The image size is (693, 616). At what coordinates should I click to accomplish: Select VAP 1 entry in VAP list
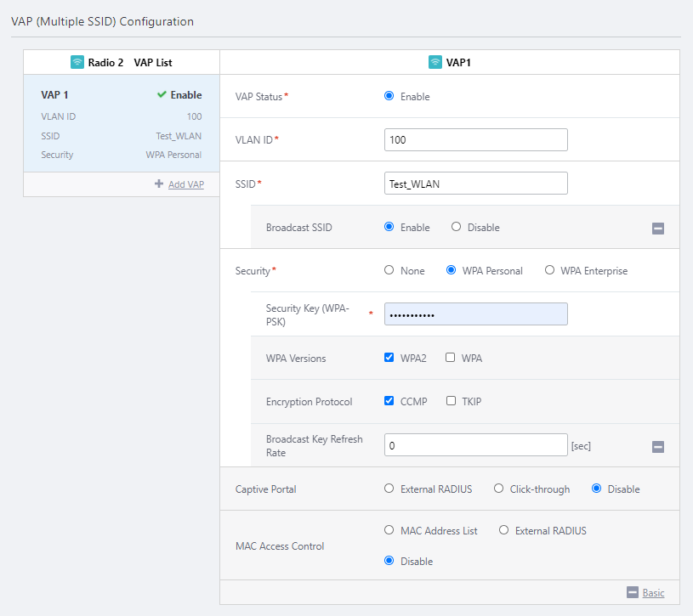[x=121, y=124]
